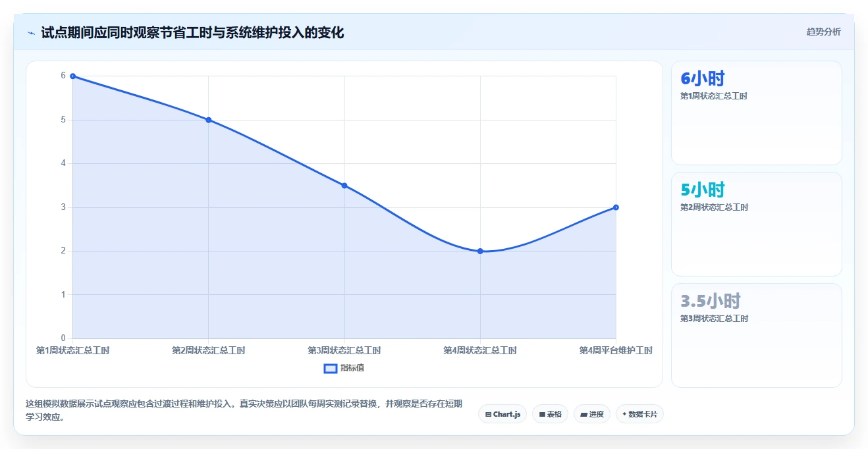The width and height of the screenshot is (868, 449).
Task: Click the lightning icon beside the header title
Action: pyautogui.click(x=31, y=32)
